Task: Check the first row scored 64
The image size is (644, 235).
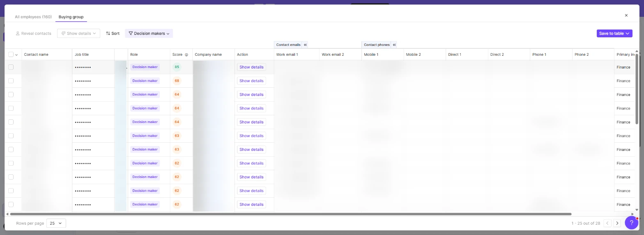Action: (11, 94)
